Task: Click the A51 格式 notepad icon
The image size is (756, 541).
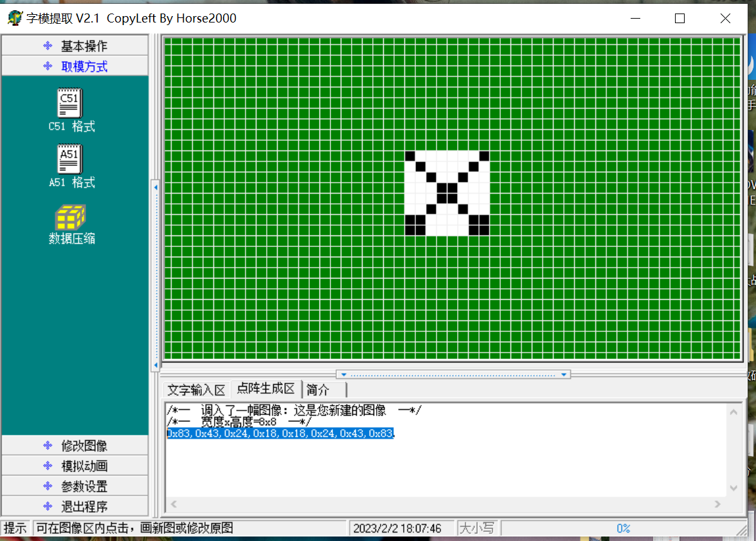Action: point(69,159)
